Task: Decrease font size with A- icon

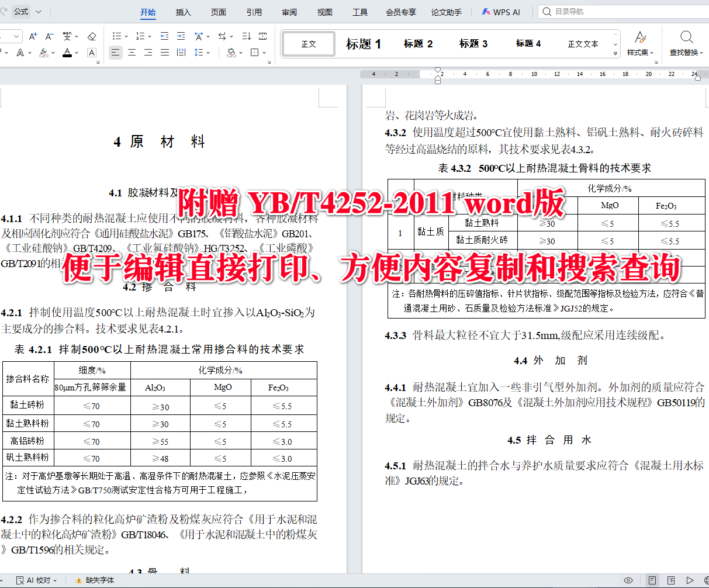Action: 50,36
